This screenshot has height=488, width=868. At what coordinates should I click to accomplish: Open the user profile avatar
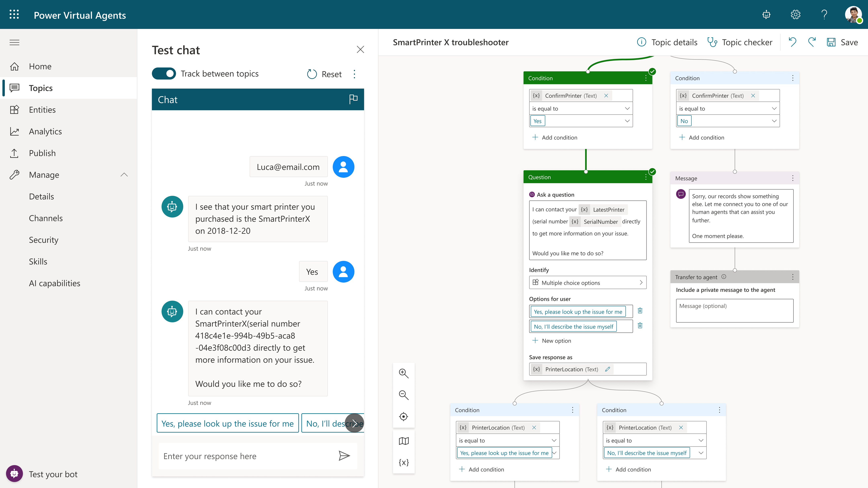tap(853, 15)
